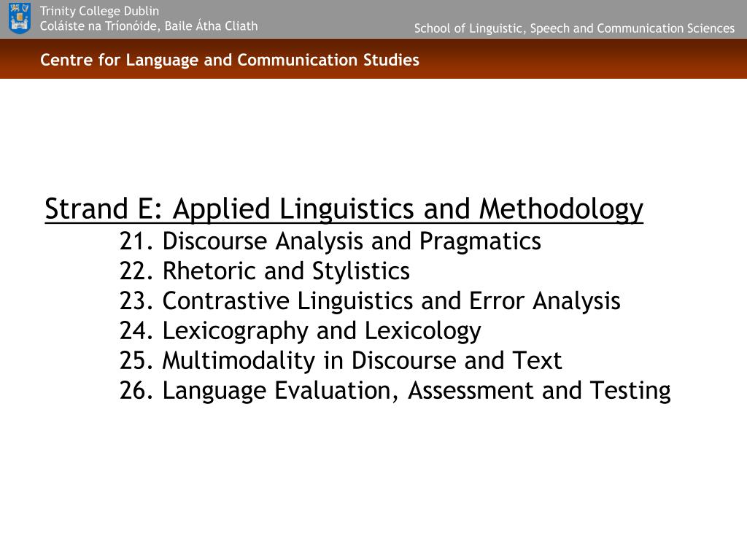The image size is (747, 560).
Task: Select '25. Multimodality in Discourse and Text'
Action: pos(341,360)
